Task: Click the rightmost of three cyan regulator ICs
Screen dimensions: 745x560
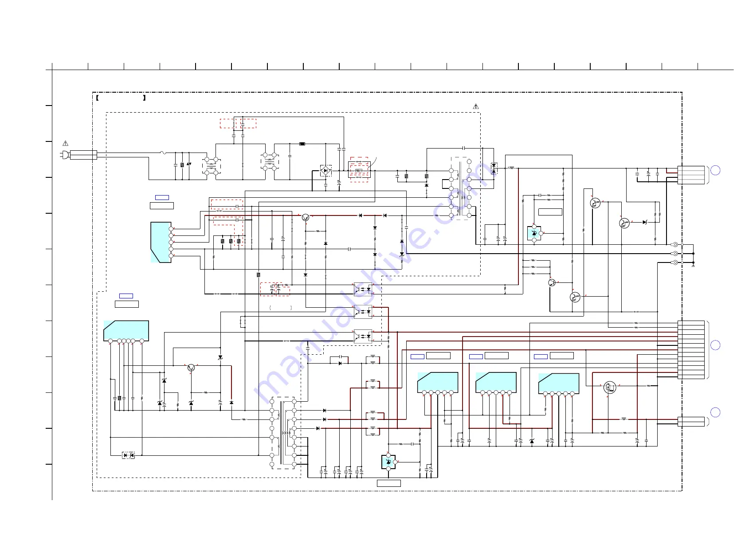Action: pos(559,384)
